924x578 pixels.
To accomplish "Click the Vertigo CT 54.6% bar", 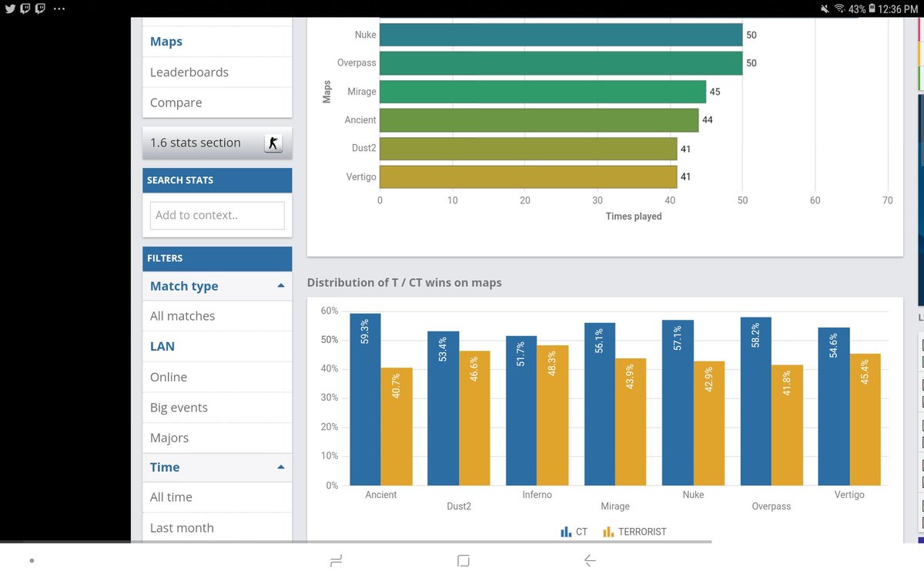I will coord(834,406).
